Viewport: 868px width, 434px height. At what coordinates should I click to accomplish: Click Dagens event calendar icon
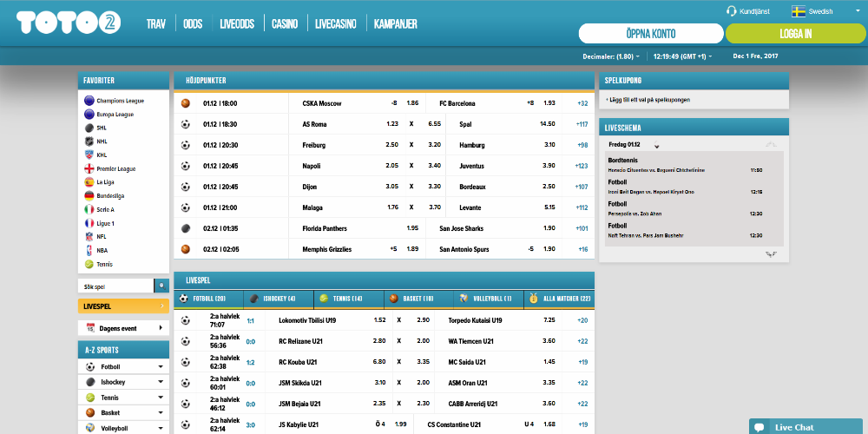[91, 328]
